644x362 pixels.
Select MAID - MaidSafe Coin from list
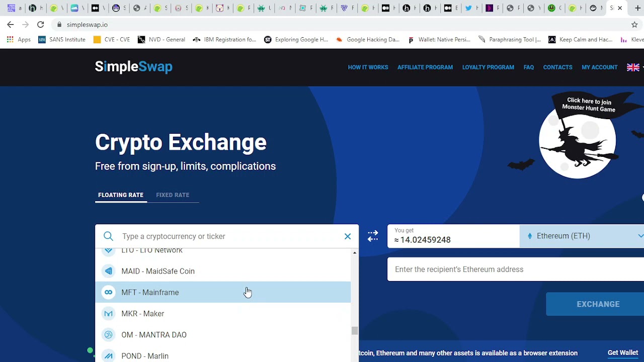point(223,271)
